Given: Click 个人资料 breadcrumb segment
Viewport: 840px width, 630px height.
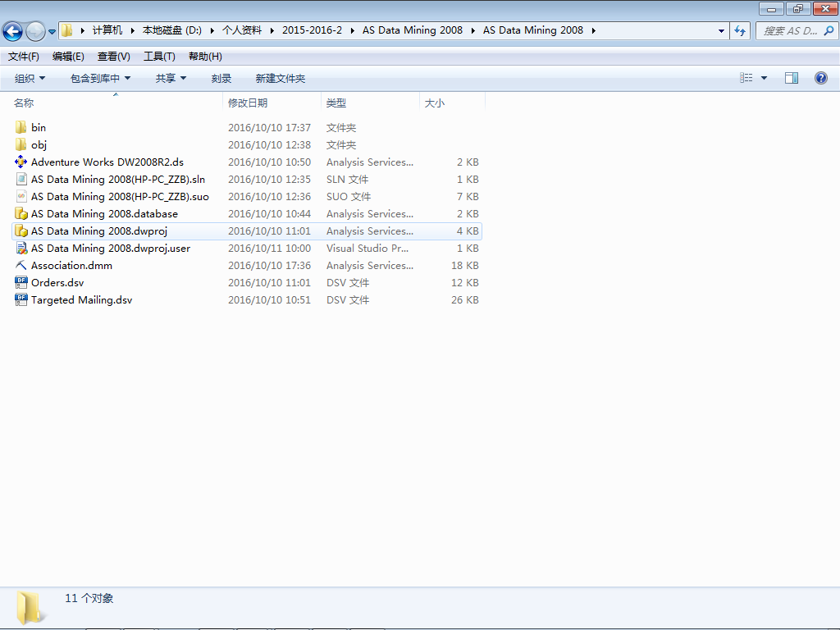Looking at the screenshot, I should (x=242, y=30).
